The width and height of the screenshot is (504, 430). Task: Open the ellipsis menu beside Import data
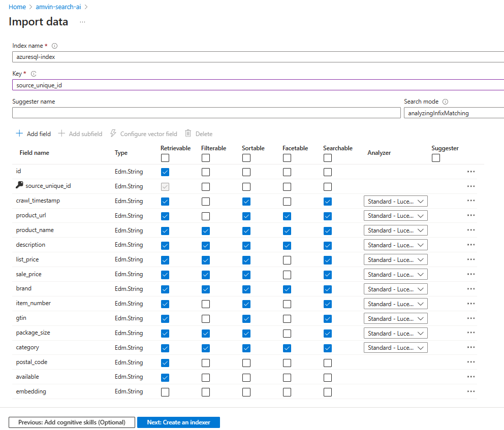83,22
